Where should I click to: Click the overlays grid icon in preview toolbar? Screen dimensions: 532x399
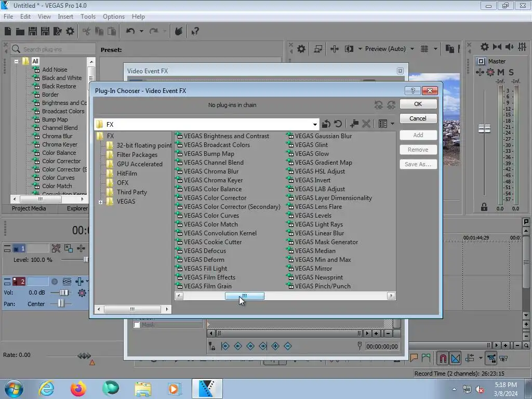(x=424, y=49)
